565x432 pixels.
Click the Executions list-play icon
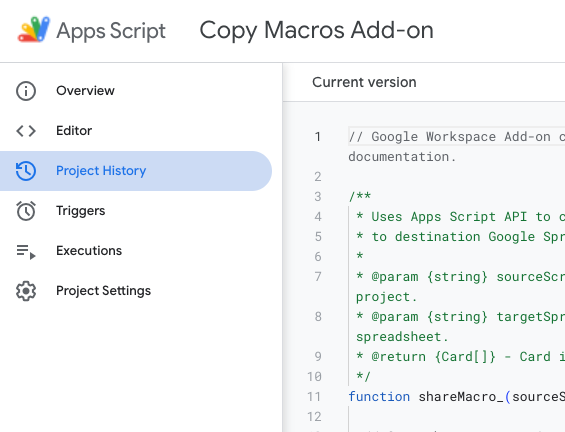[x=26, y=251]
